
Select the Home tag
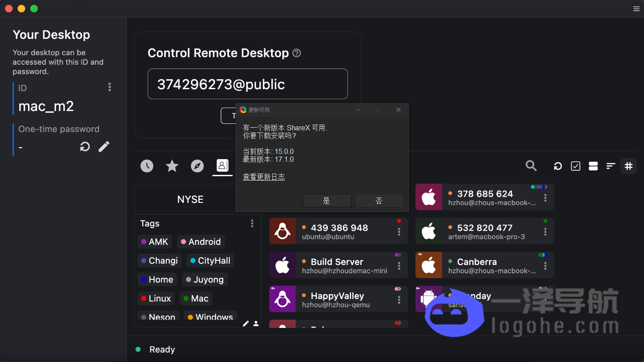pos(157,279)
